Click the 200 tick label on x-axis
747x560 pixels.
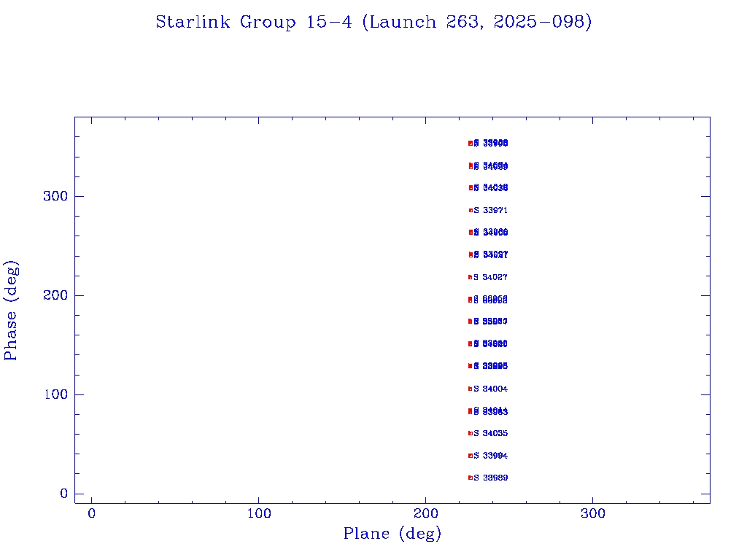[x=426, y=514]
